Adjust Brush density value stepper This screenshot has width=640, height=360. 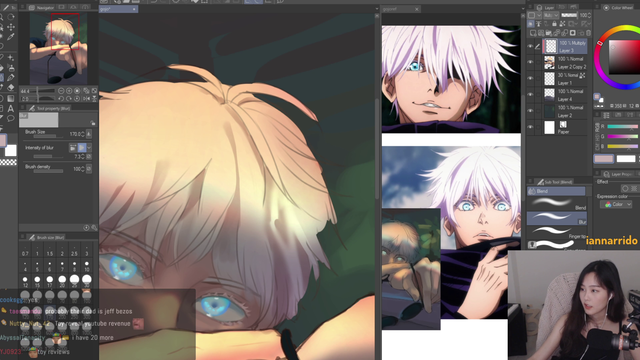[83, 169]
